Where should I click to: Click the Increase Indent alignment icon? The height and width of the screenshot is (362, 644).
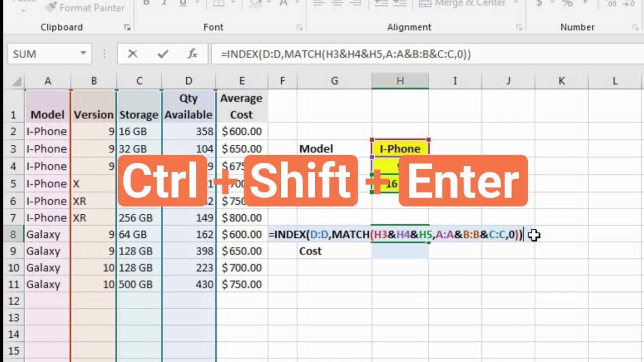coord(399,4)
